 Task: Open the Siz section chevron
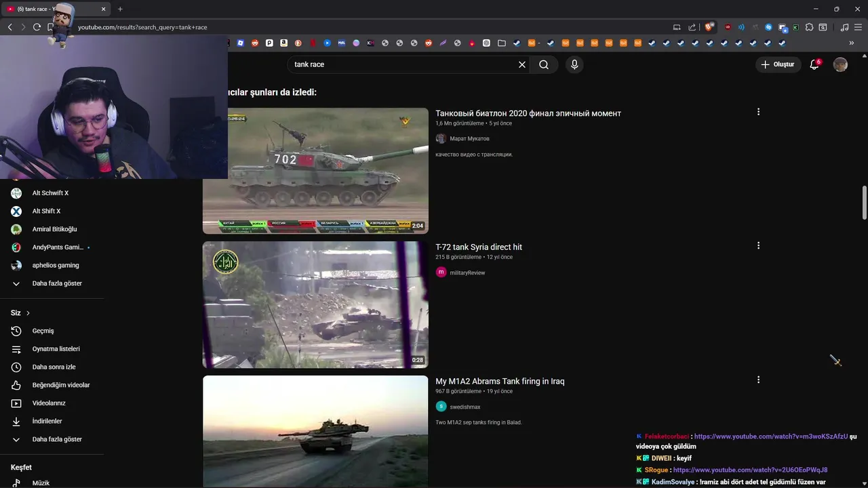point(28,313)
